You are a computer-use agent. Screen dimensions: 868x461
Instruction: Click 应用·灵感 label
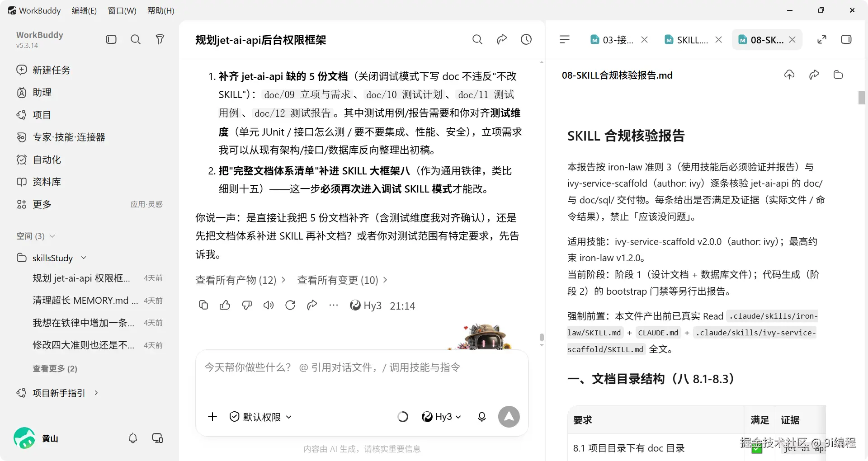[x=146, y=204]
